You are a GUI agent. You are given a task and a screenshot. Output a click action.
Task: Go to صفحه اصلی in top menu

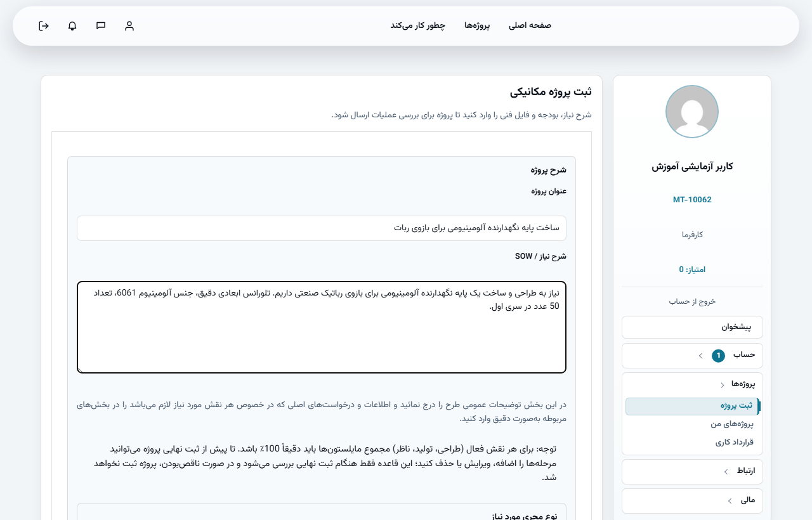(x=530, y=25)
